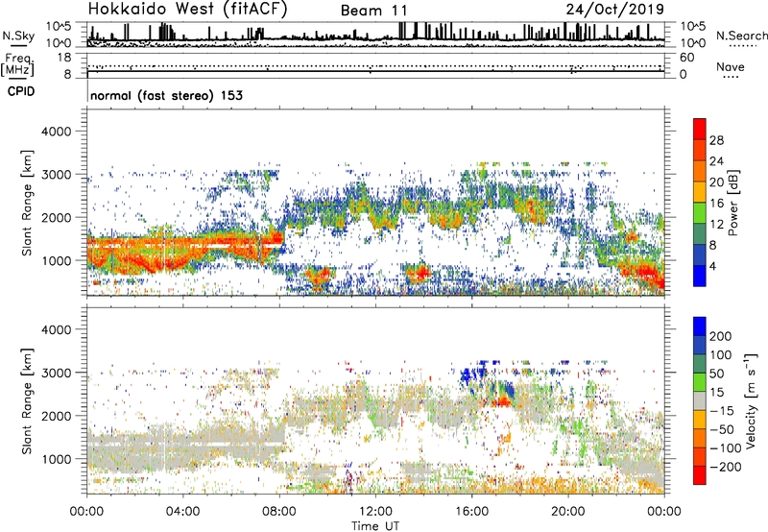
Task: Select the 'N.Sky' legend label
Action: click(18, 36)
